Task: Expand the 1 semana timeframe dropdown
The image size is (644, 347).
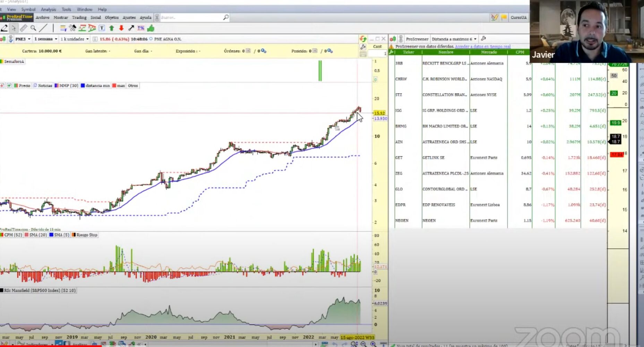Action: [x=45, y=39]
